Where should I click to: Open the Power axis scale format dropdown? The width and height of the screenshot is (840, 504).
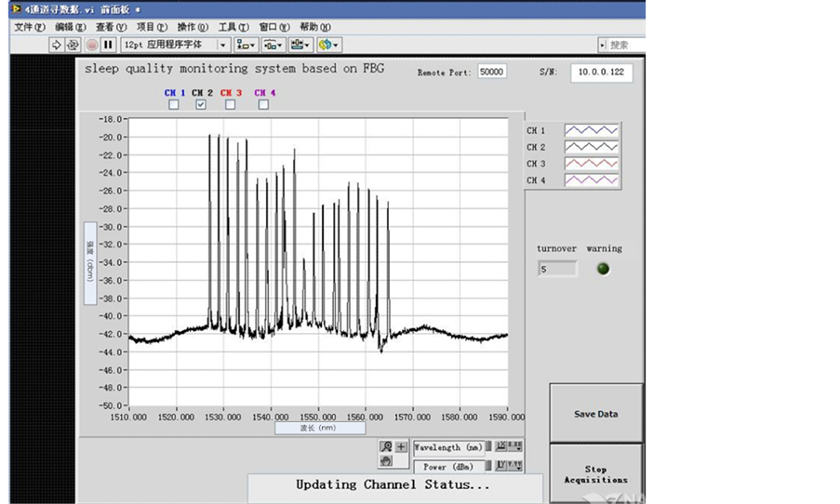(513, 466)
